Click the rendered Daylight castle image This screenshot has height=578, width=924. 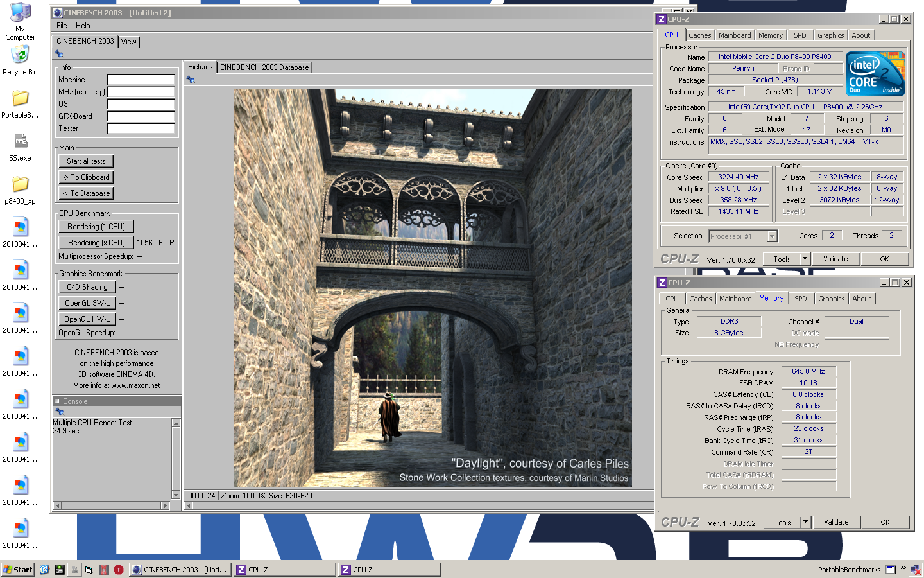coord(433,288)
